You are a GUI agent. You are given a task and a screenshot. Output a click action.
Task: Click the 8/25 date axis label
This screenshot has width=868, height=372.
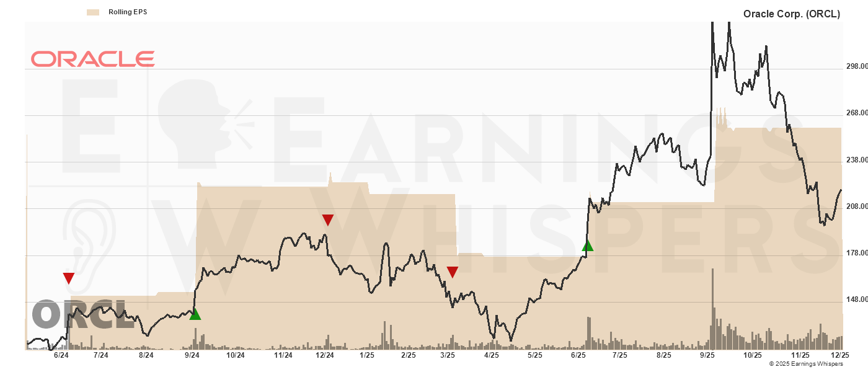[663, 355]
